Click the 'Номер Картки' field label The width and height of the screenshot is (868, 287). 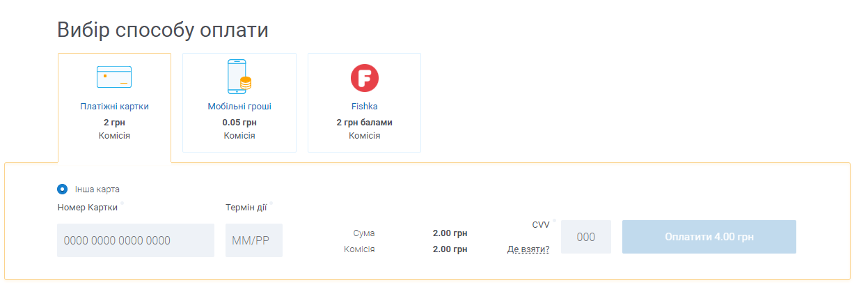click(88, 207)
